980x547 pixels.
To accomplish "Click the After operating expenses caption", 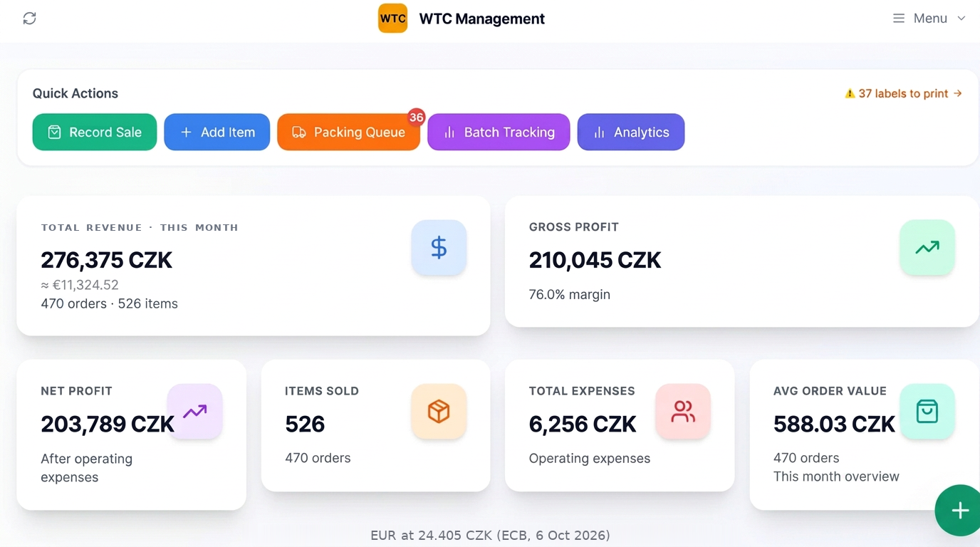I will coord(87,468).
